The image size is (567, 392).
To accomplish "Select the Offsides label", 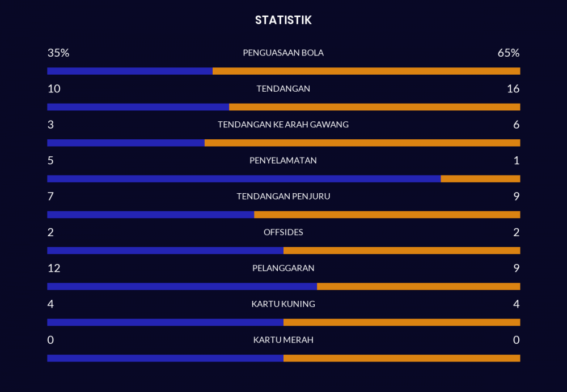I will click(x=283, y=232).
